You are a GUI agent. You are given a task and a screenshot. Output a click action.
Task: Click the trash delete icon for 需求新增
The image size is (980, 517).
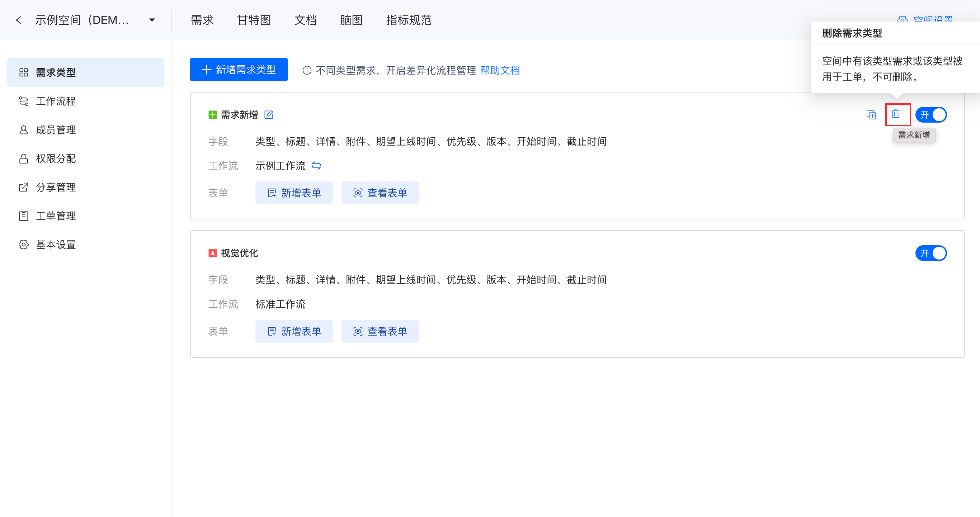896,114
